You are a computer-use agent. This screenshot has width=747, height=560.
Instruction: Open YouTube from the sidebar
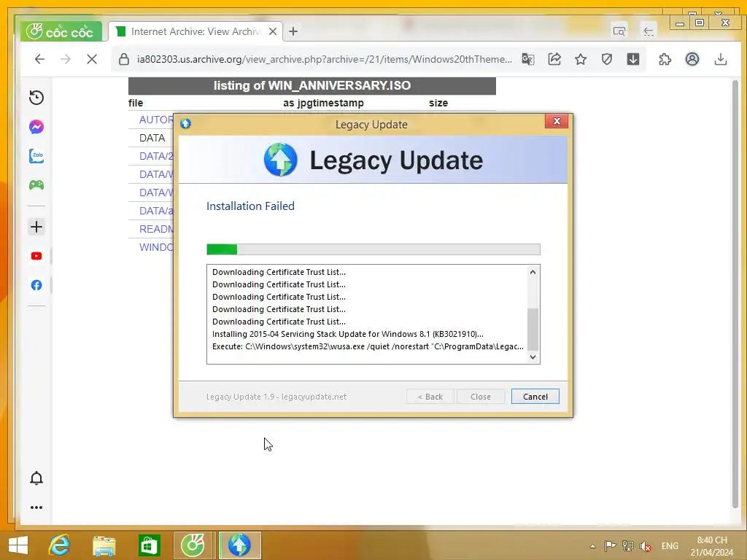(36, 256)
